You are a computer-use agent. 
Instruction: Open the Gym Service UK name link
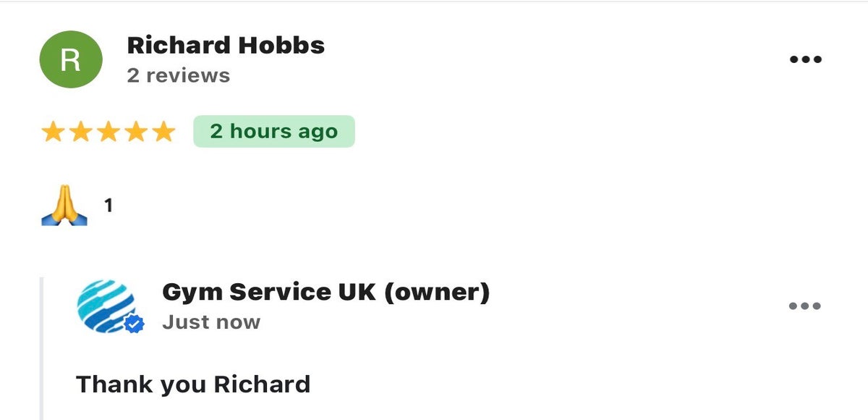coord(268,293)
